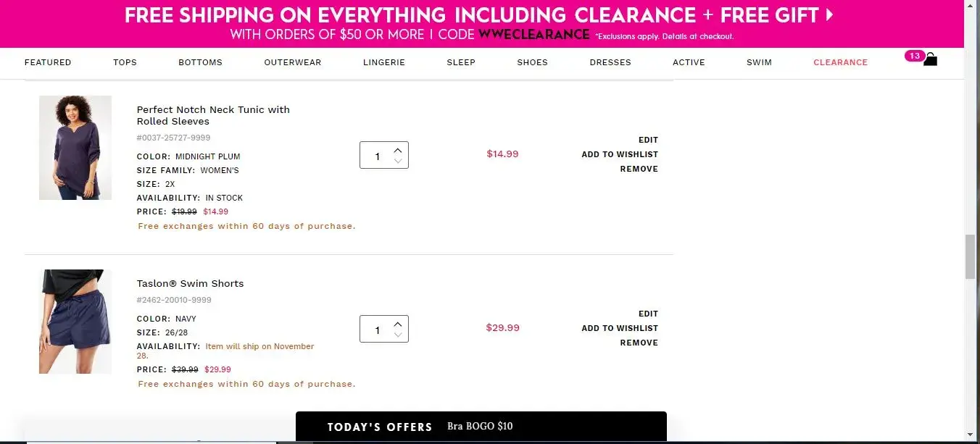Increase quantity for Perfect Notch Neck Tunic
This screenshot has height=444, width=980.
click(x=398, y=150)
